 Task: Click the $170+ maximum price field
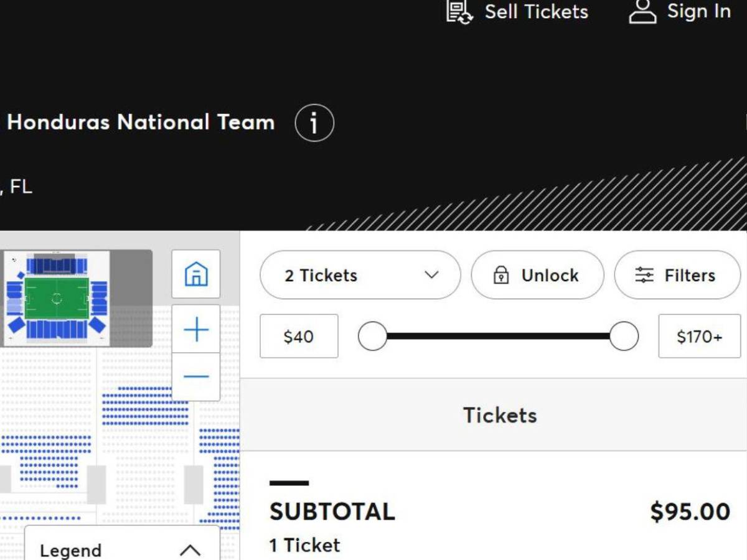(699, 336)
